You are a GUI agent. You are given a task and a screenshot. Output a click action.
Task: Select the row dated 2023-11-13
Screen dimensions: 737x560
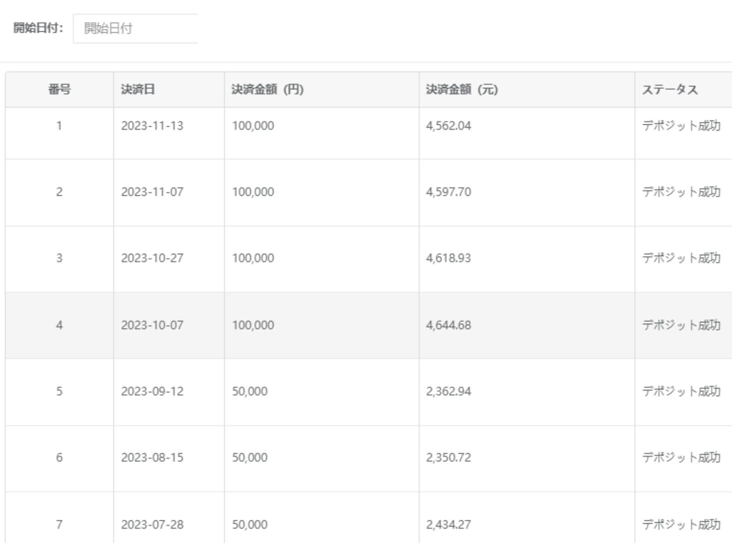[152, 126]
